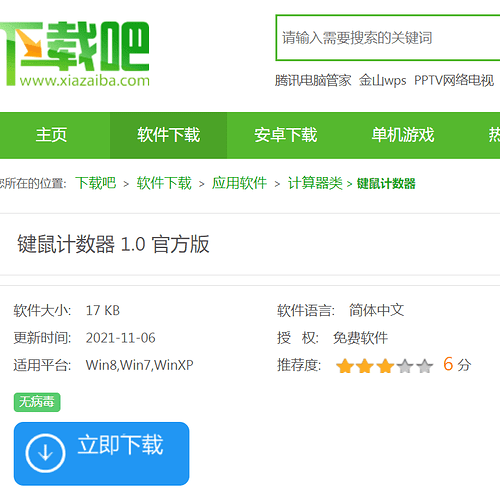Click the 立即下载 button

click(101, 454)
